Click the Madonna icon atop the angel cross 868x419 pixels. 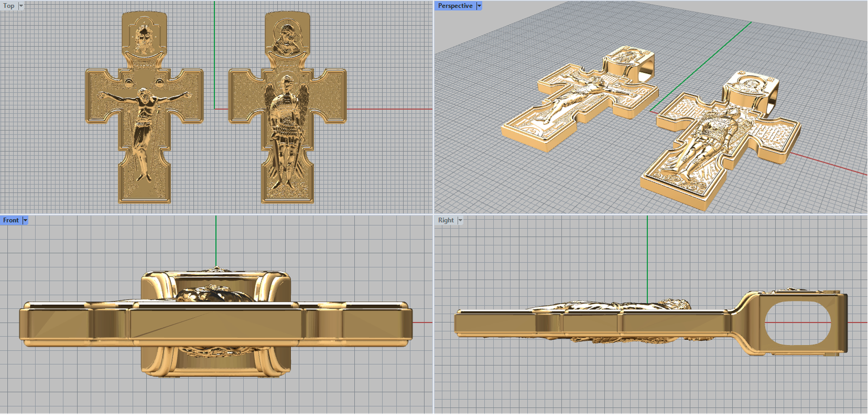(287, 37)
